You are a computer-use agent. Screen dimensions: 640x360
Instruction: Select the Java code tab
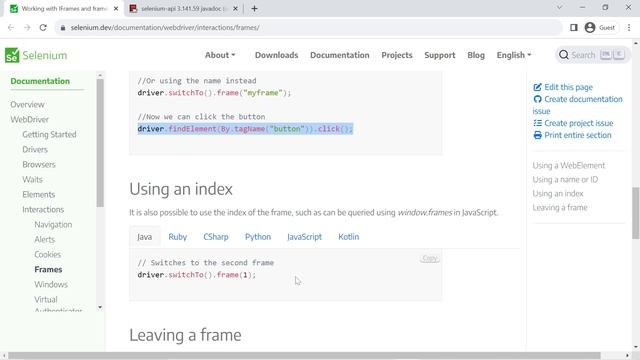click(x=144, y=237)
